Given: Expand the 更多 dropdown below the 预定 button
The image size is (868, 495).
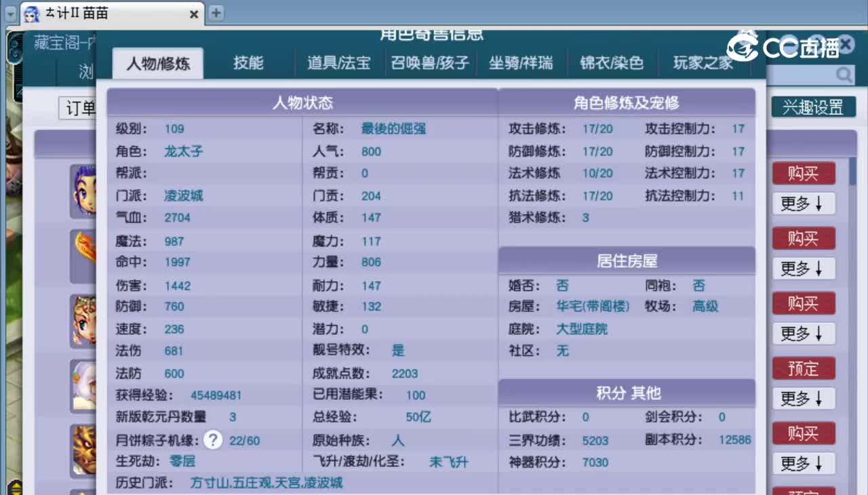Looking at the screenshot, I should tap(803, 399).
